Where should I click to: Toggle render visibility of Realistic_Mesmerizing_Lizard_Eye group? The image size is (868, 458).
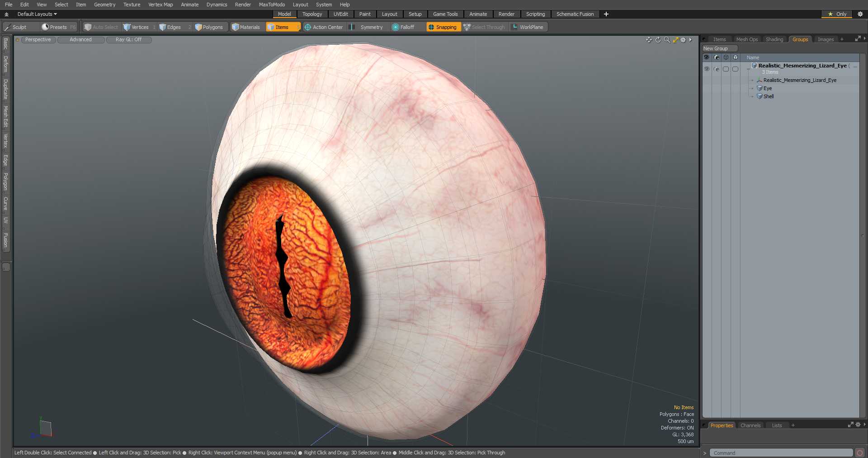click(x=717, y=69)
